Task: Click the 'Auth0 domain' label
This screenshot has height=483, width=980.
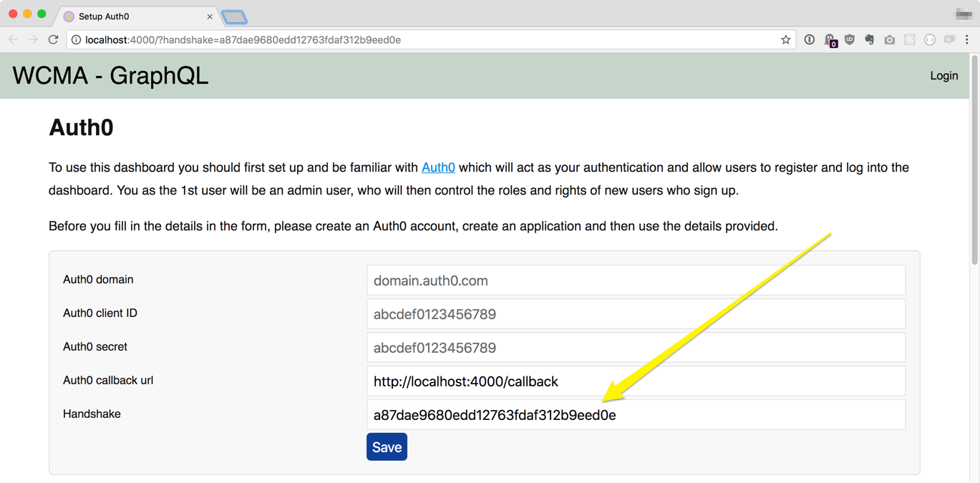Action: coord(98,280)
